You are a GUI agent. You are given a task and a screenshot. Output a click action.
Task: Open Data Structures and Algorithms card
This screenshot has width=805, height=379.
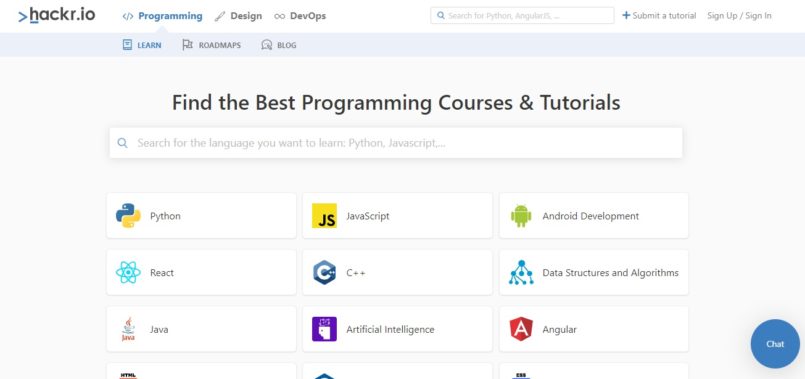point(594,272)
